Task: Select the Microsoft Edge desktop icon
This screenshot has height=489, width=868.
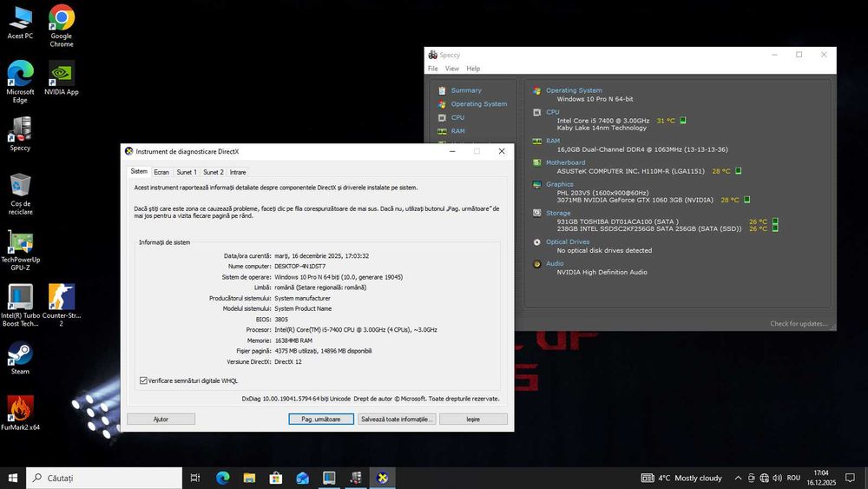Action: point(20,82)
